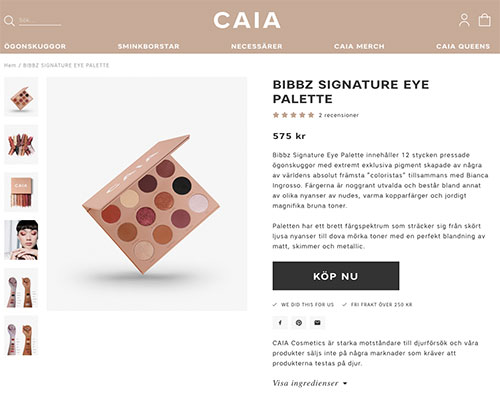Click the search magnifier icon
The height and width of the screenshot is (395, 500).
point(9,21)
